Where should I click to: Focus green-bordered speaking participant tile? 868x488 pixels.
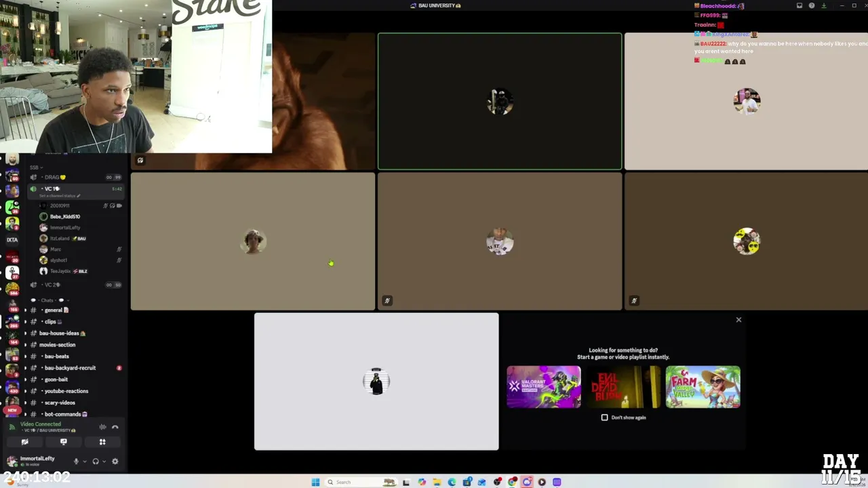pyautogui.click(x=500, y=101)
